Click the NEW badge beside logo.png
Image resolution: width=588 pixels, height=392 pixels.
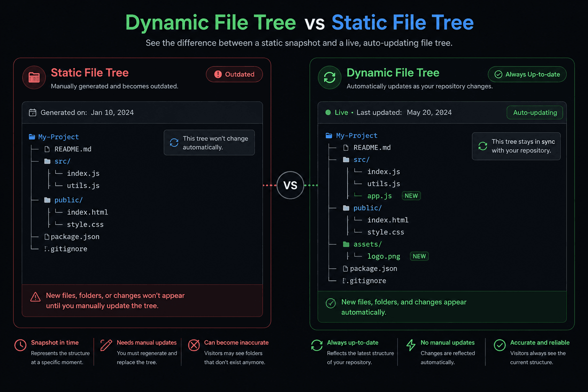(419, 256)
